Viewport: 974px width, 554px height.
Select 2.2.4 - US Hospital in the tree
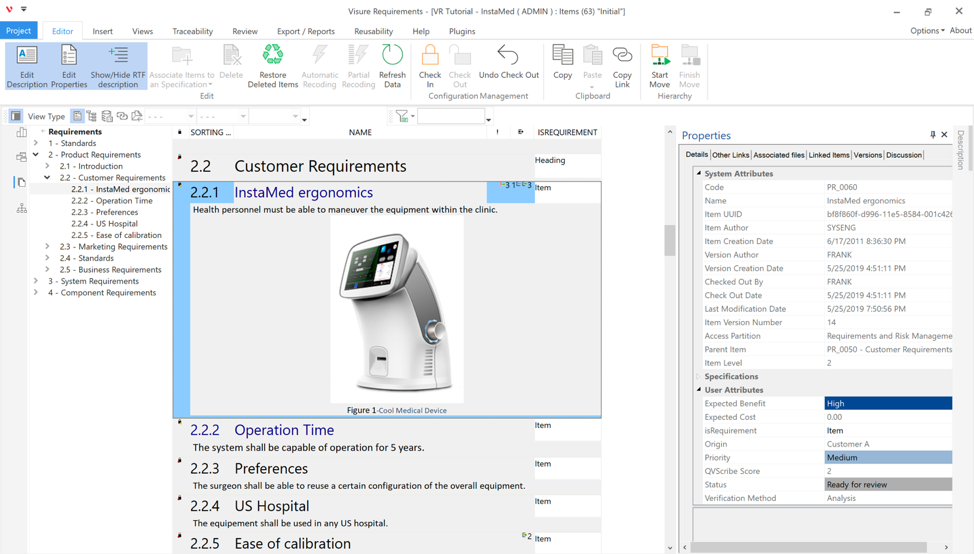(104, 224)
